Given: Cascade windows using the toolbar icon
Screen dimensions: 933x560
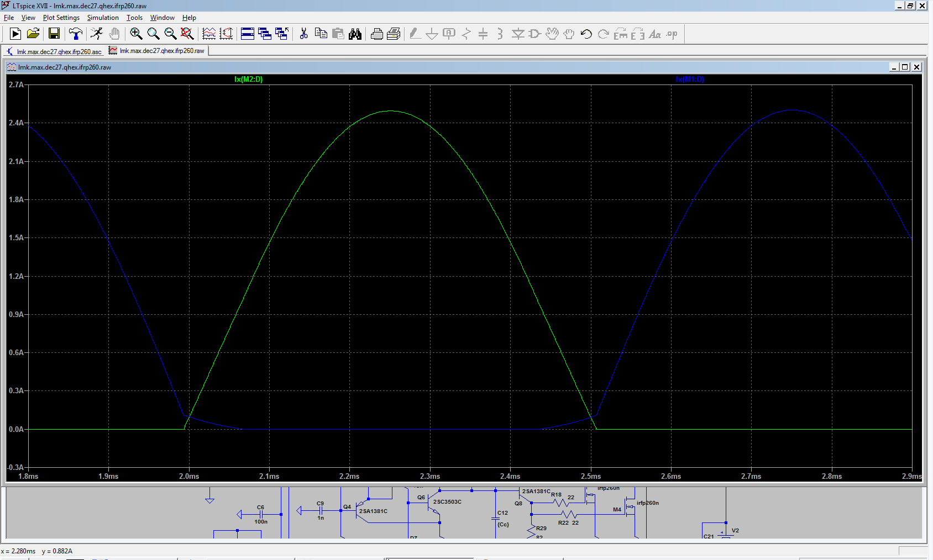Looking at the screenshot, I should click(265, 34).
